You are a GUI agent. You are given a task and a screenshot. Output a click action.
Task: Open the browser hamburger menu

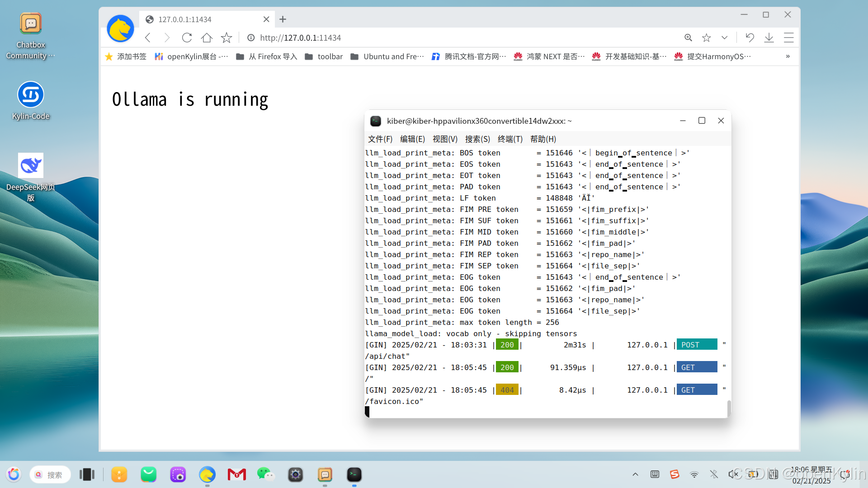click(x=788, y=38)
